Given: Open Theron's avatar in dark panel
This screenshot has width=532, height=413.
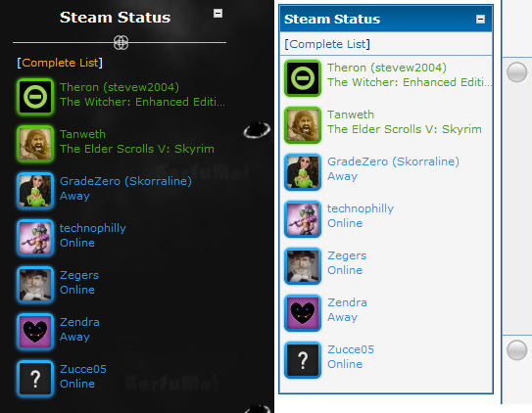Looking at the screenshot, I should [35, 97].
